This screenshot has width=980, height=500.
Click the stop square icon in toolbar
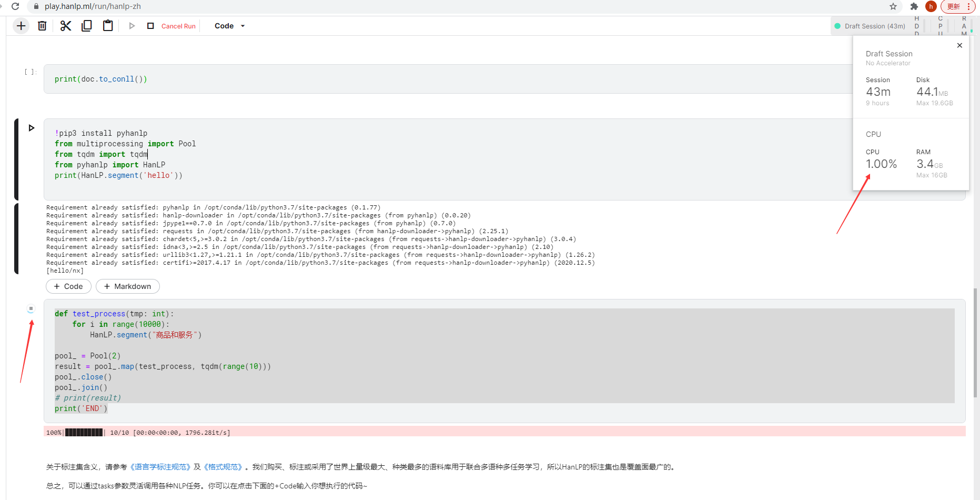[150, 26]
